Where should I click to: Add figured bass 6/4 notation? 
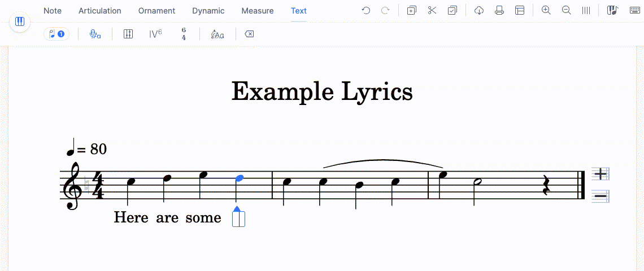click(184, 34)
